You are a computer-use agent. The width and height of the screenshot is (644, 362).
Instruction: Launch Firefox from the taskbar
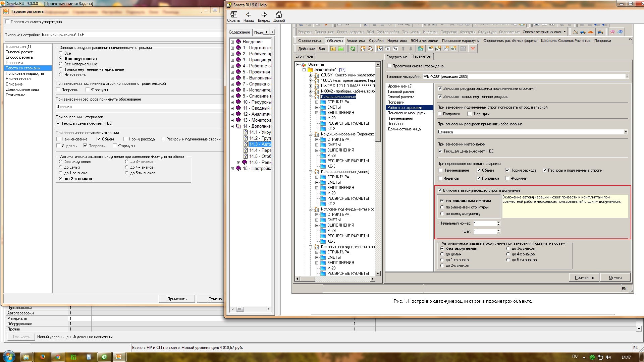[x=43, y=357]
